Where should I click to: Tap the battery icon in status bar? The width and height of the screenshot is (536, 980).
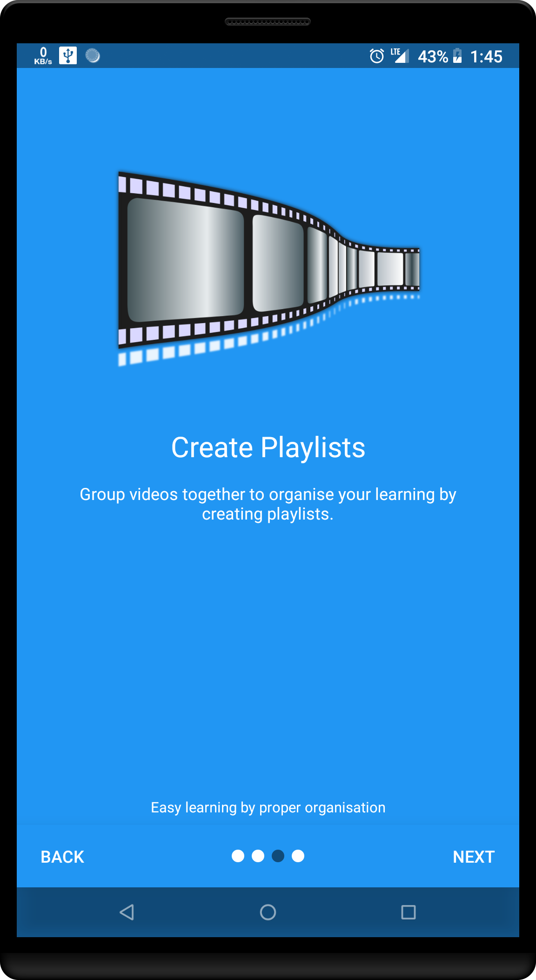click(457, 55)
